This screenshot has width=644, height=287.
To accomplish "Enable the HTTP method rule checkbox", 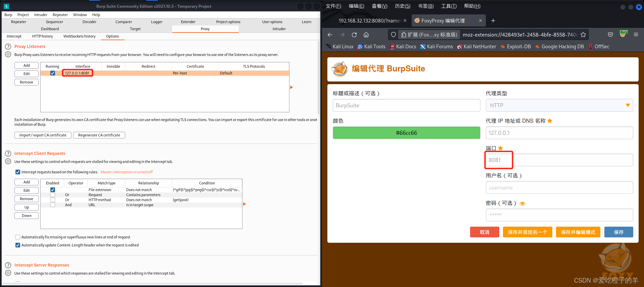I will click(x=53, y=200).
